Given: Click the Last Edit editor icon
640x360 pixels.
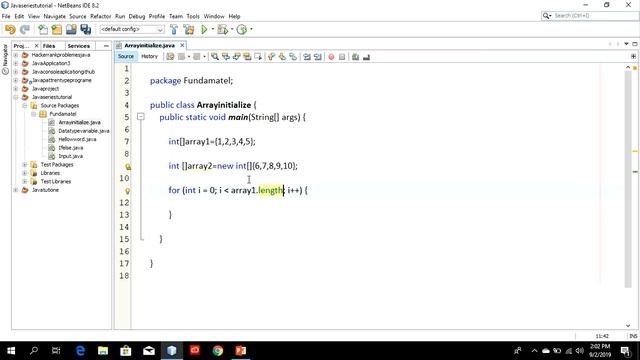Looking at the screenshot, I should point(170,57).
